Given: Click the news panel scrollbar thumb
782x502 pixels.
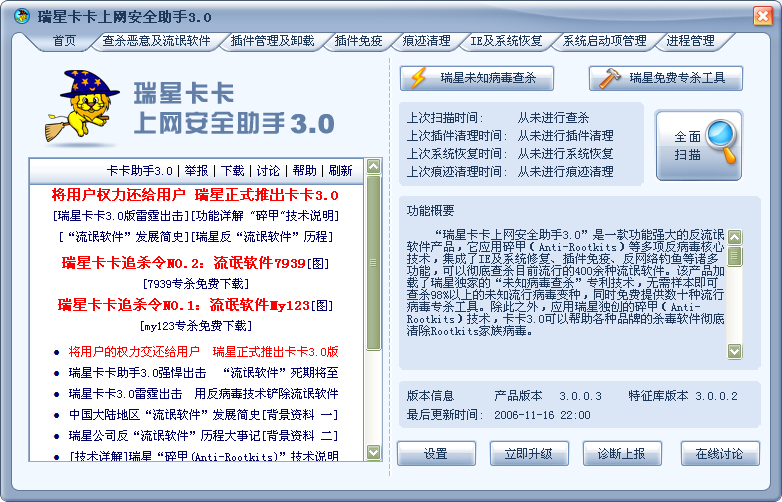Looking at the screenshot, I should coord(374,262).
